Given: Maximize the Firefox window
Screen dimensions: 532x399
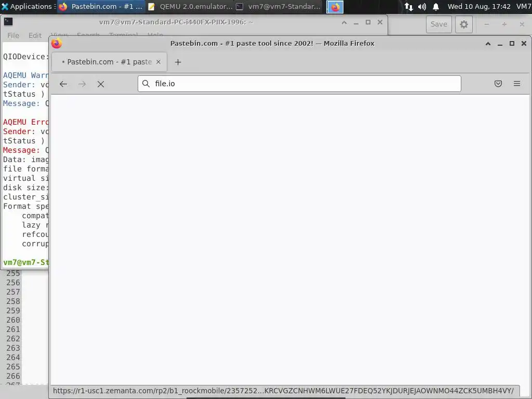Looking at the screenshot, I should 512,44.
